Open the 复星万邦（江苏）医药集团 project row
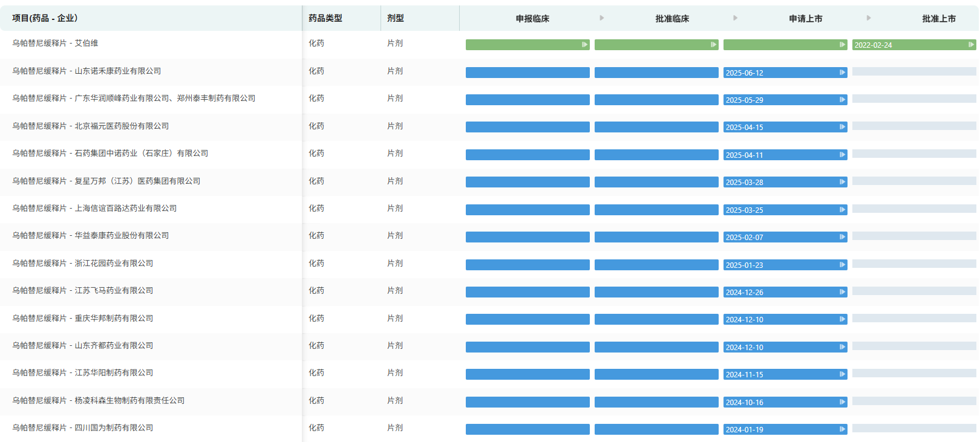 [x=106, y=181]
